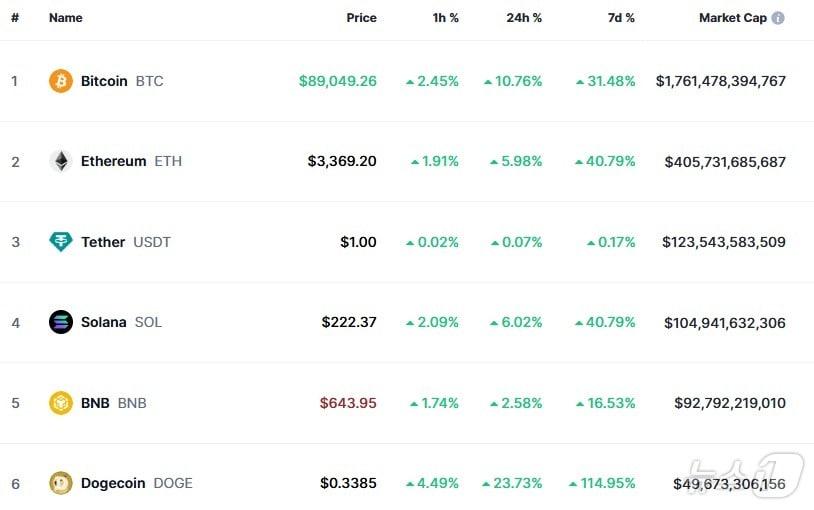
Task: Sort by the Market Cap header
Action: [732, 18]
